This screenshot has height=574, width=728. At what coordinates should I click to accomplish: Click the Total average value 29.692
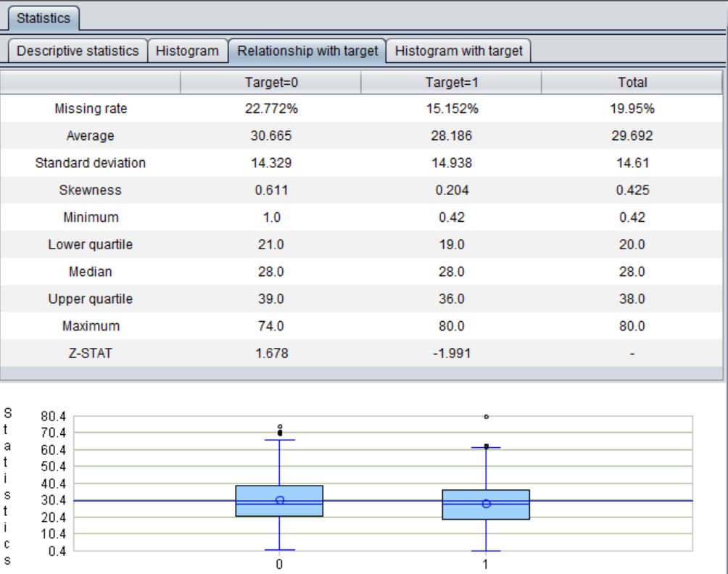tap(632, 136)
